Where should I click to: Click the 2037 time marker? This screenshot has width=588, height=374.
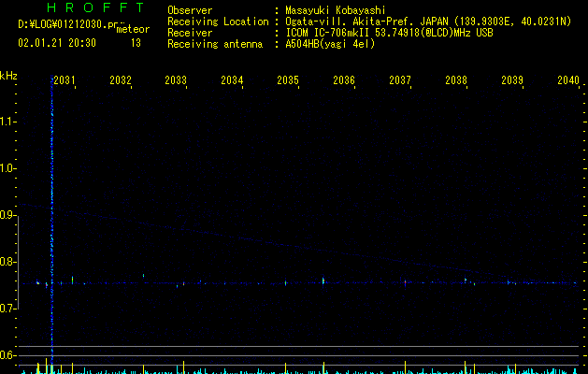tap(400, 80)
